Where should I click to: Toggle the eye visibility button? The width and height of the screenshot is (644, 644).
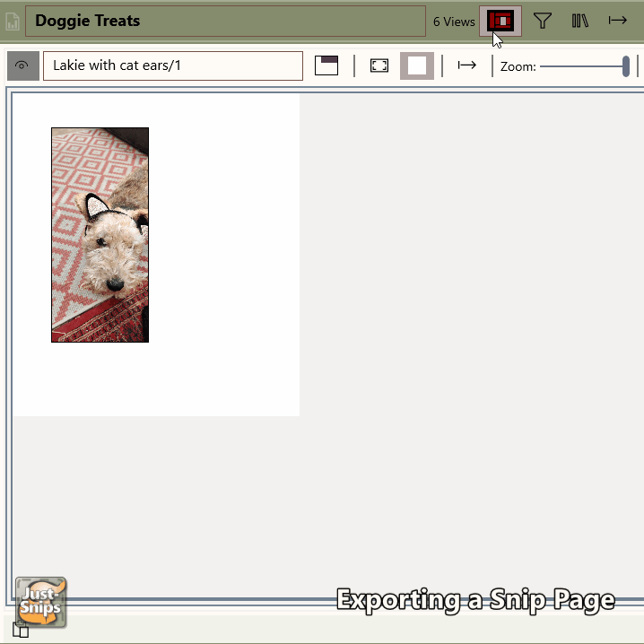[22, 65]
